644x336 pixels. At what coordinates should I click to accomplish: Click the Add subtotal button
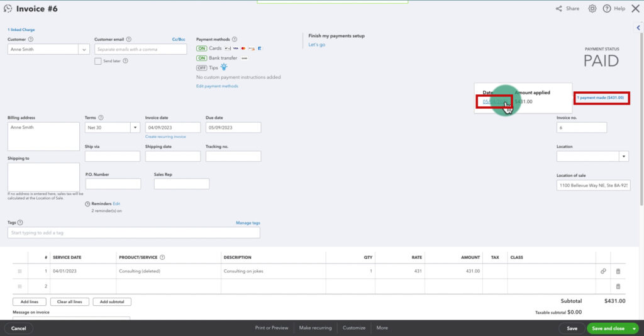112,301
